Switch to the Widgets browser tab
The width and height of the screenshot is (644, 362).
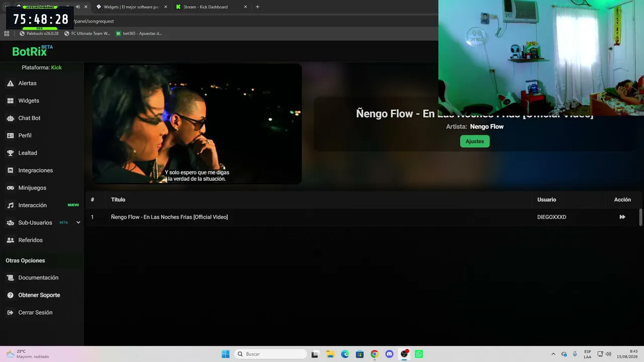pos(131,7)
